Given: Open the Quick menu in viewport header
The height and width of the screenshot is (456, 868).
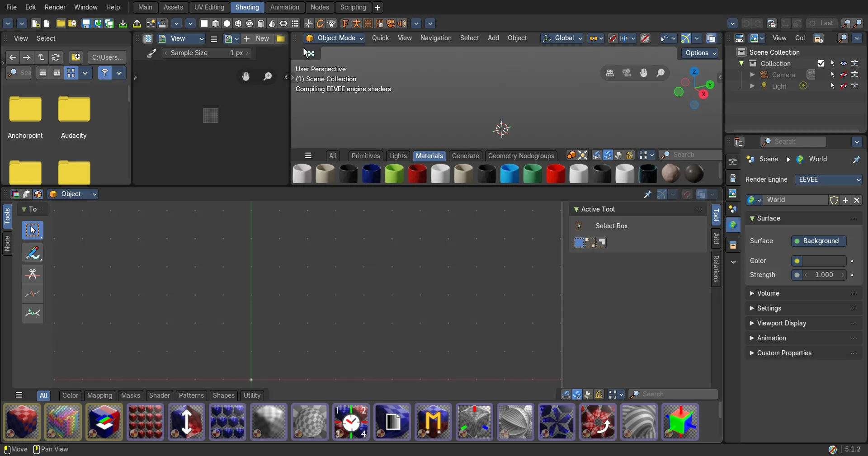Looking at the screenshot, I should click(x=380, y=38).
